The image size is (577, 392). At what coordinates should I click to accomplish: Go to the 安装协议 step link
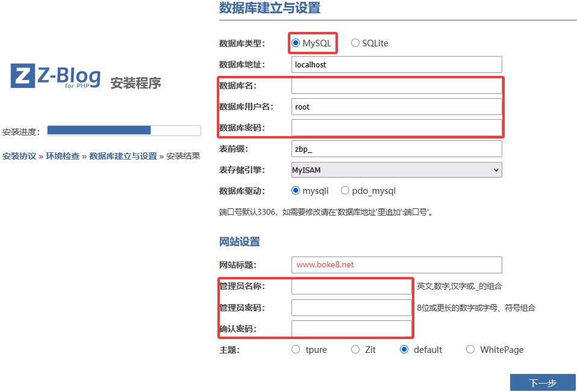(19, 156)
